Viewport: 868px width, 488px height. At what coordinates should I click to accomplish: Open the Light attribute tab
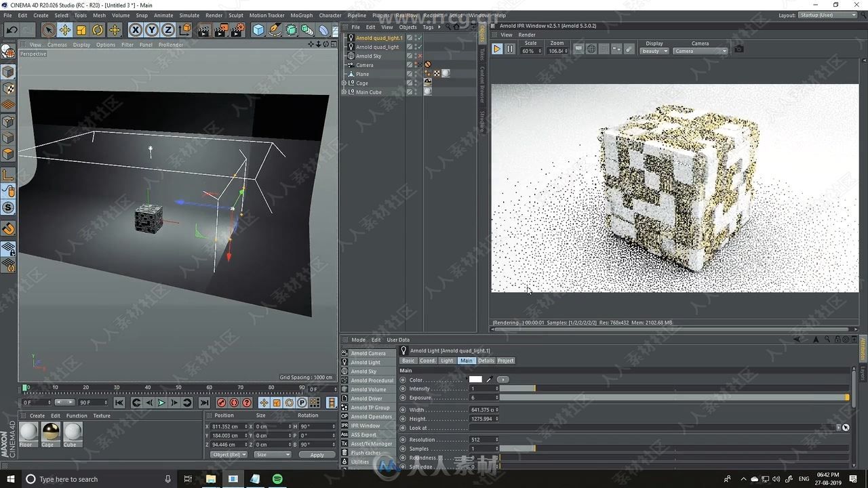pos(447,361)
